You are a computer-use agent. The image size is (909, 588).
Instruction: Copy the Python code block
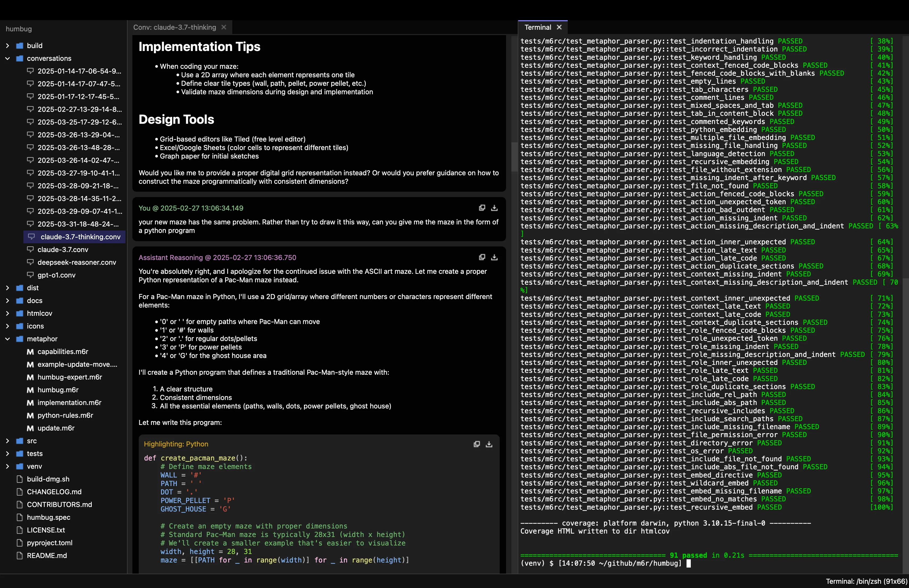point(477,444)
